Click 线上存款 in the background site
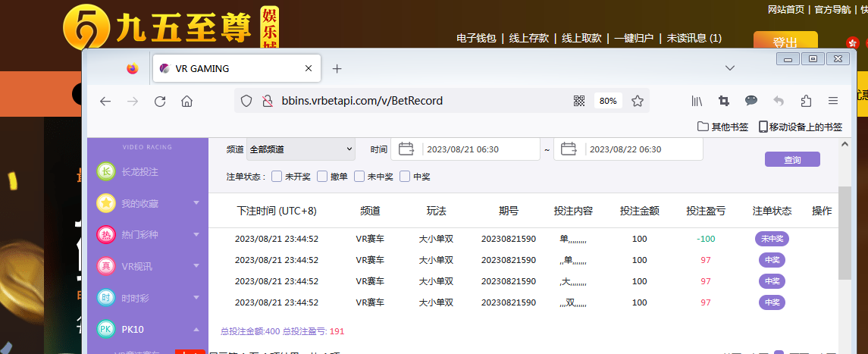This screenshot has height=354, width=868. point(528,38)
